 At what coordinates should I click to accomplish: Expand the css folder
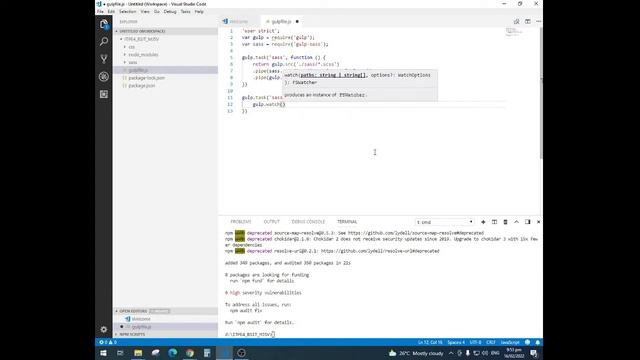[131, 47]
